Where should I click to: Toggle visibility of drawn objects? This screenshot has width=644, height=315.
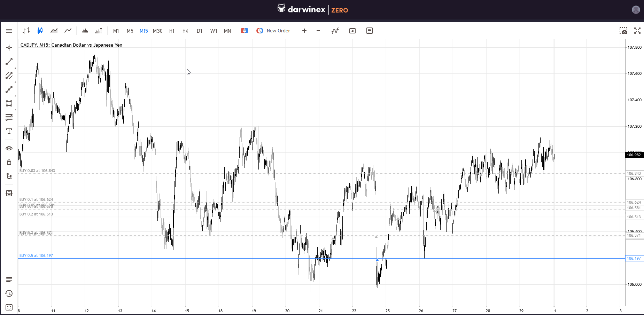point(9,148)
